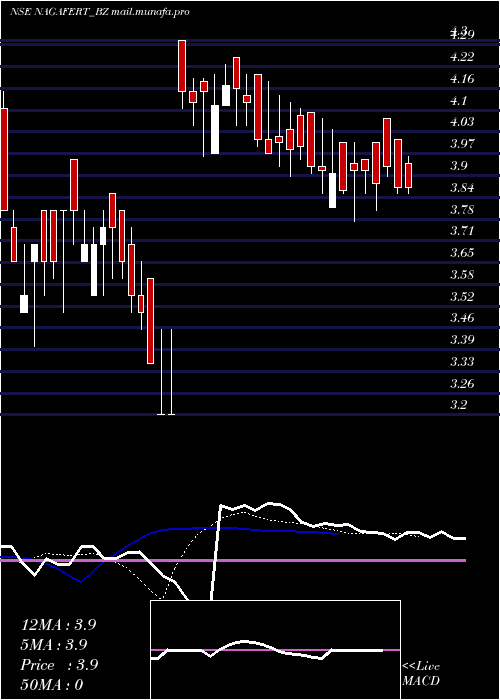Click the <<Live MACD label

421,674
